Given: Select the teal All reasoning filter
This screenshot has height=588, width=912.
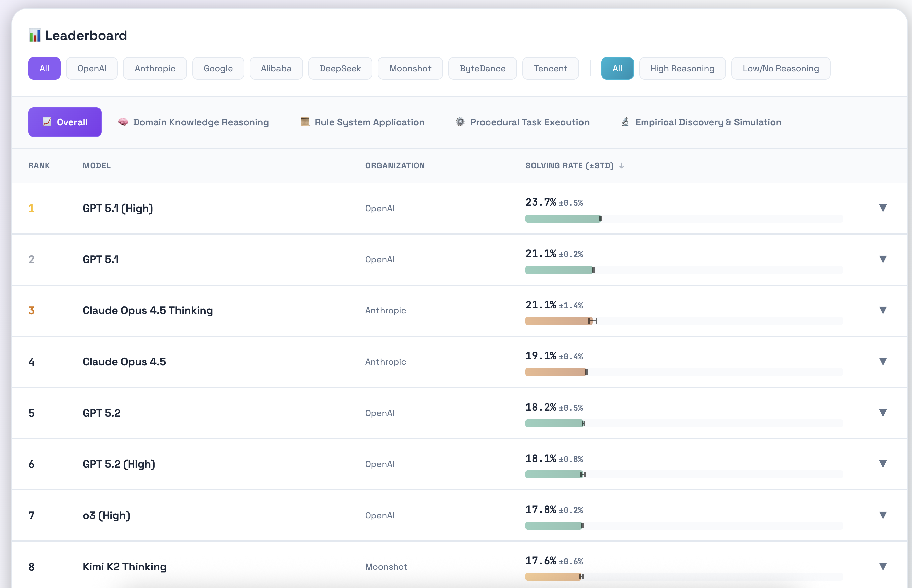Looking at the screenshot, I should point(617,69).
